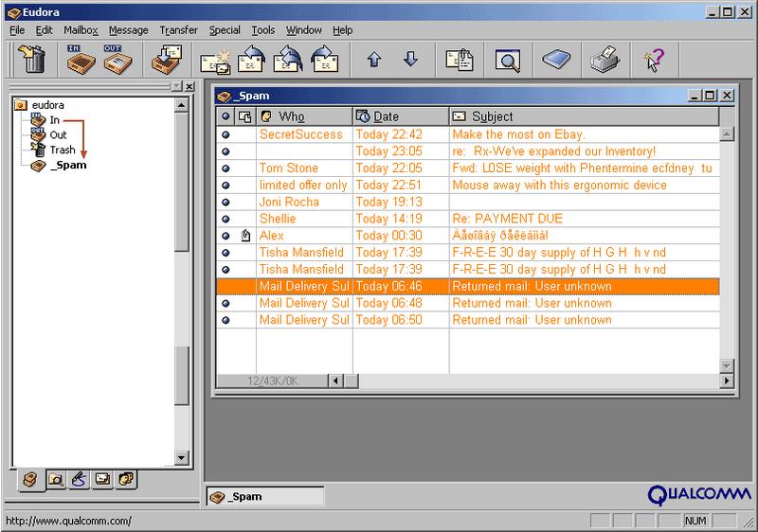Open the In mailbox toolbar icon
758x532 pixels.
click(81, 60)
